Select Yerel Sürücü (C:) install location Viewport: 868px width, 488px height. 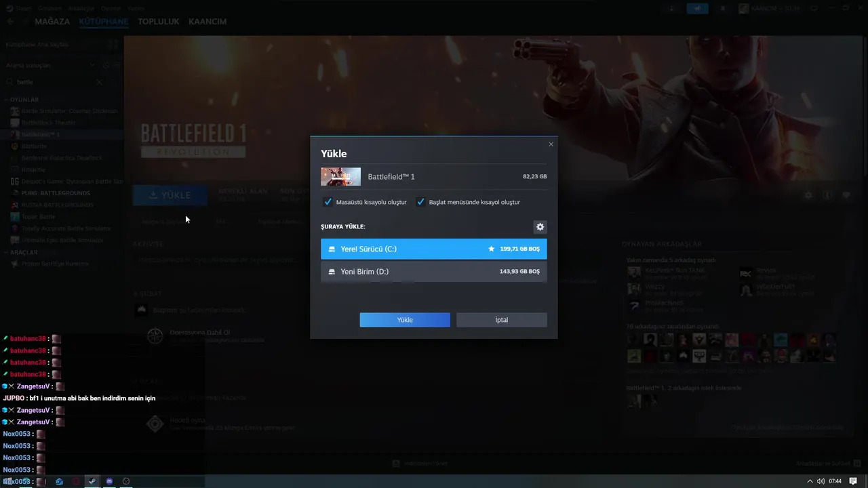(433, 249)
